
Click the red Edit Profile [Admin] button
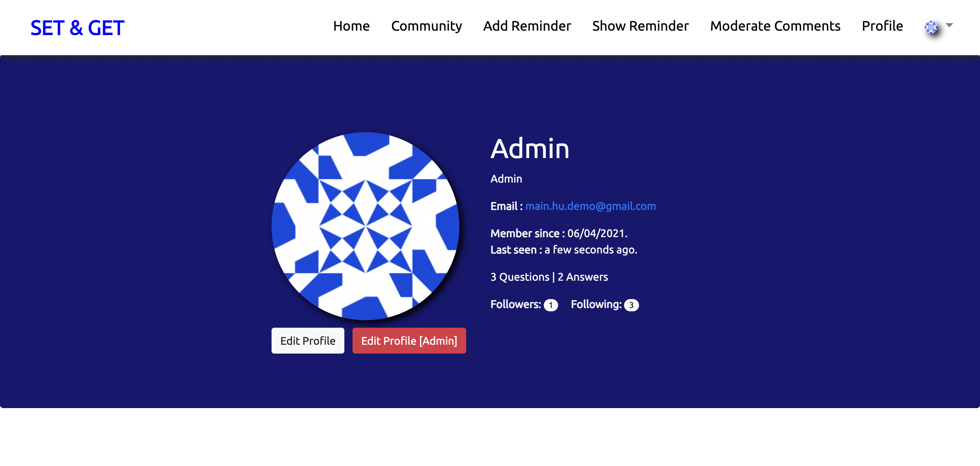[409, 340]
